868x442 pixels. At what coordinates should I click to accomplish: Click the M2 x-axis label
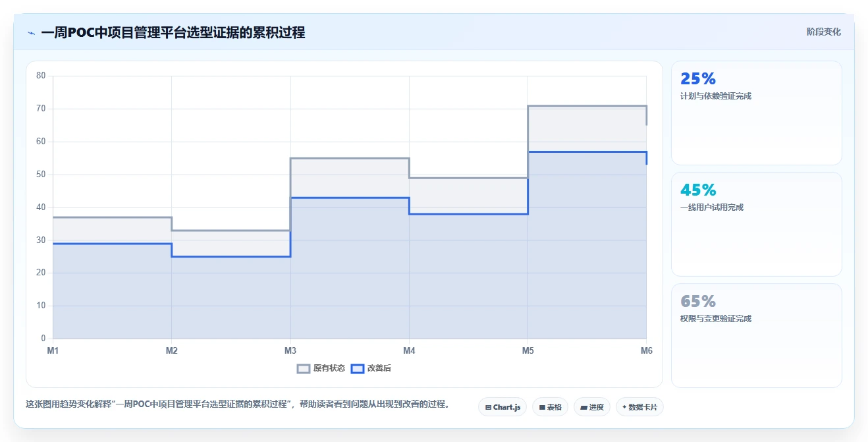[171, 350]
